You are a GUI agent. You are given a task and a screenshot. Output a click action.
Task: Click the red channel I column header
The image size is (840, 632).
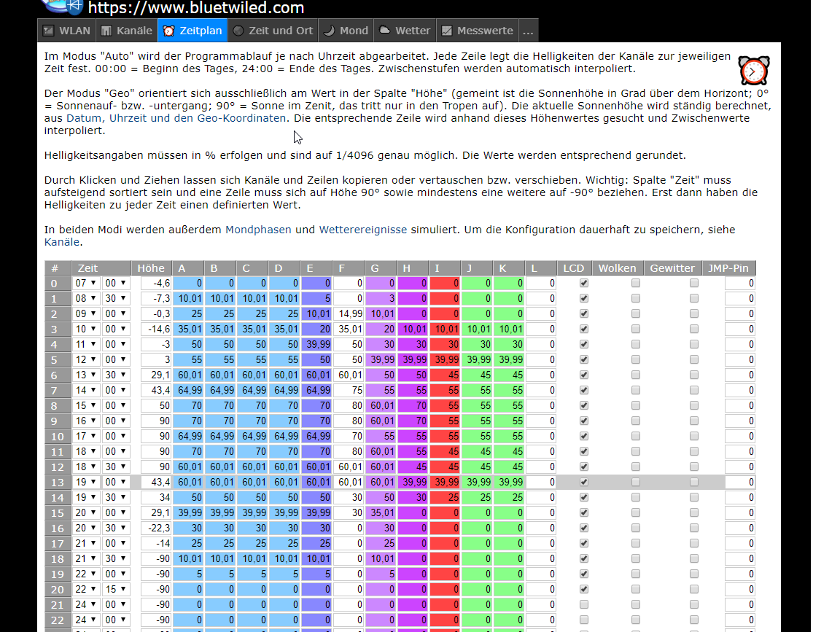[x=437, y=268]
